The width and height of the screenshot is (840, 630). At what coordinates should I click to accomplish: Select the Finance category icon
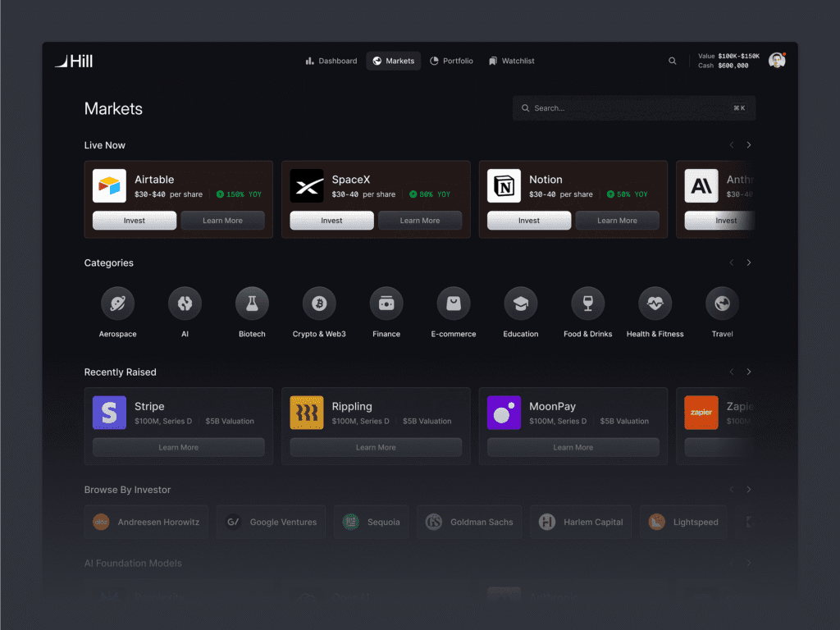386,304
